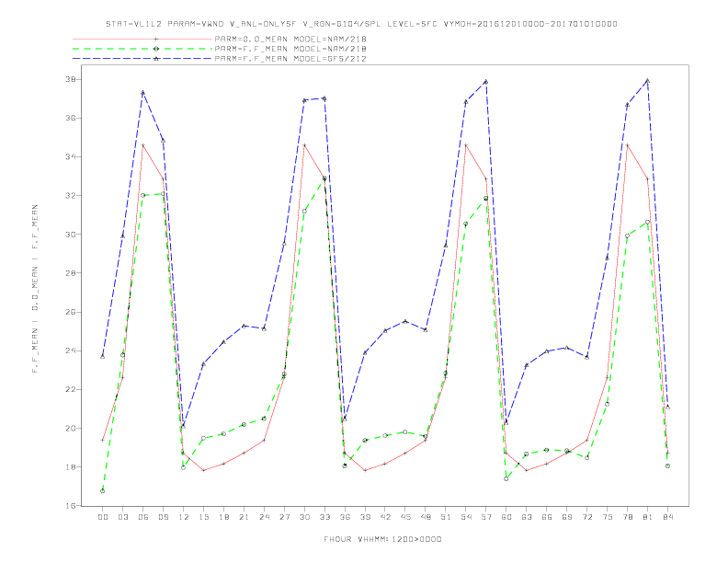Click x-axis tick label 06

click(x=143, y=517)
